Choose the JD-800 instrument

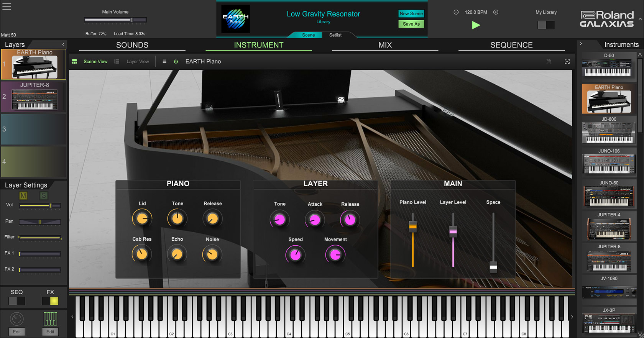click(x=609, y=130)
